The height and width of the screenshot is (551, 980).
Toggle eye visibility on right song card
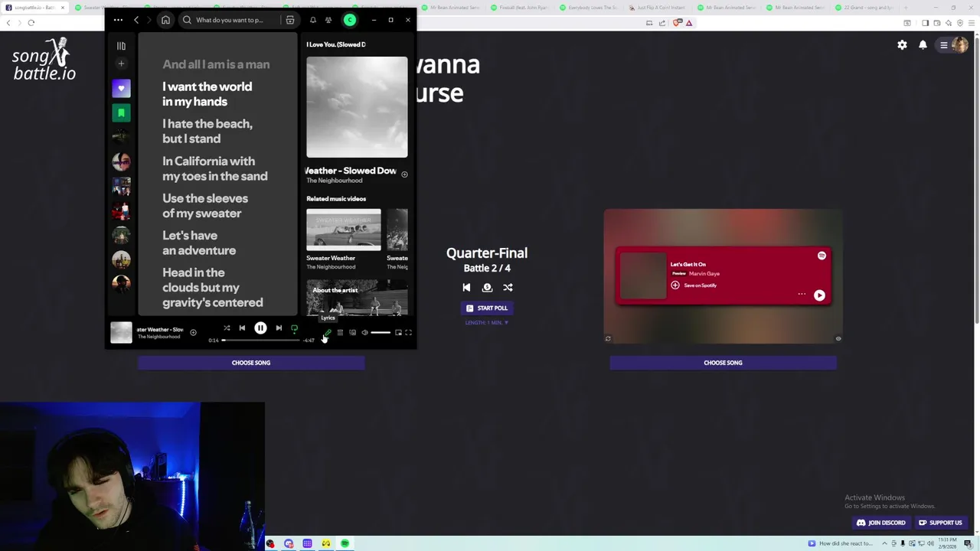coord(838,338)
